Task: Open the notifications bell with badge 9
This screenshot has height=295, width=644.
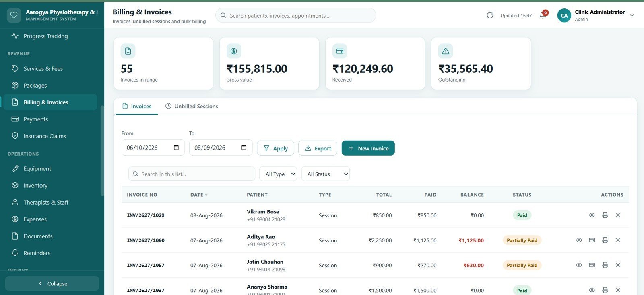Action: pos(543,15)
